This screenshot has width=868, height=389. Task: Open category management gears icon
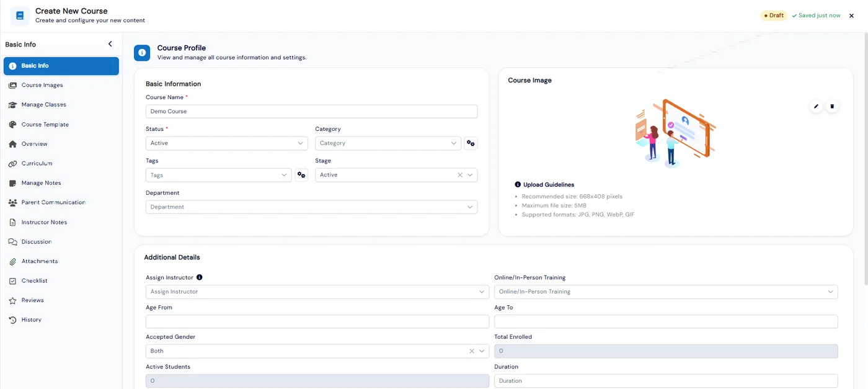coord(471,143)
